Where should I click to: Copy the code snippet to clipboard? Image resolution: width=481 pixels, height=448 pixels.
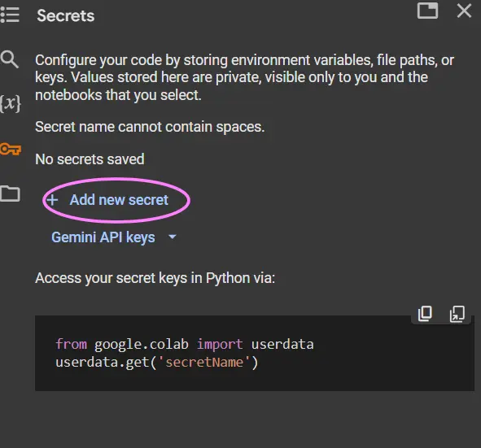tap(425, 314)
